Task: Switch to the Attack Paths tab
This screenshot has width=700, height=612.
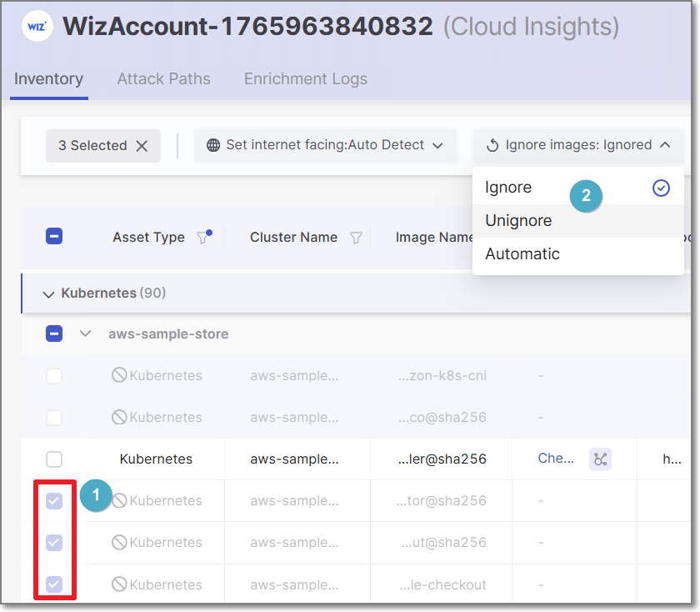Action: click(x=163, y=79)
